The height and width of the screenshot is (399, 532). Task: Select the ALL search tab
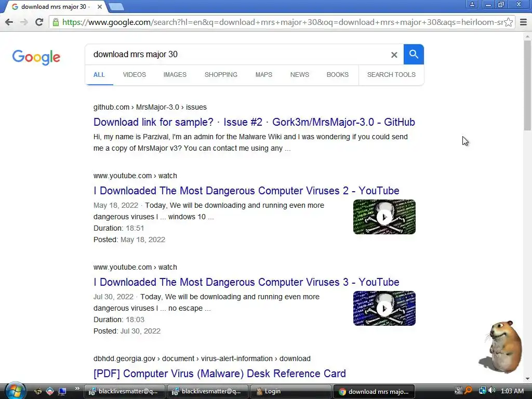coord(99,75)
